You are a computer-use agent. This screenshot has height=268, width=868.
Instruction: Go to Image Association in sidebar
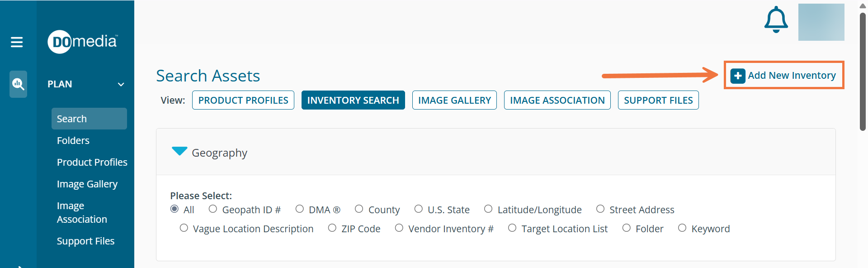point(82,212)
